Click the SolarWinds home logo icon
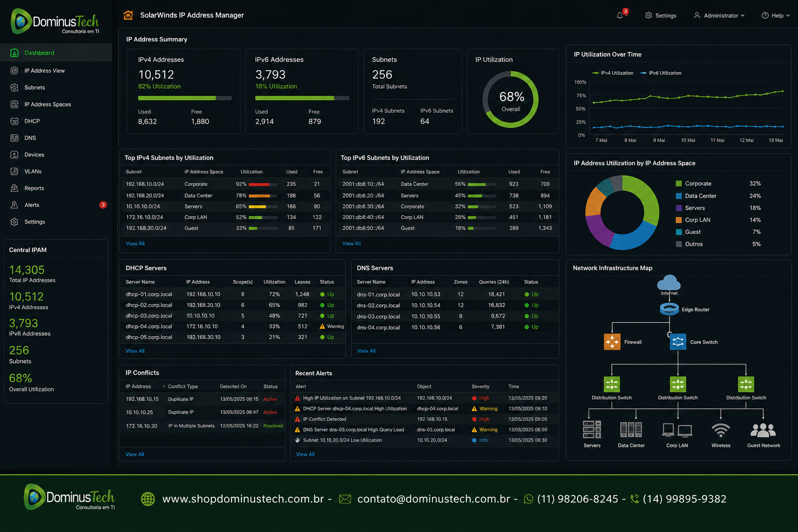Viewport: 798px width, 532px height. (128, 15)
